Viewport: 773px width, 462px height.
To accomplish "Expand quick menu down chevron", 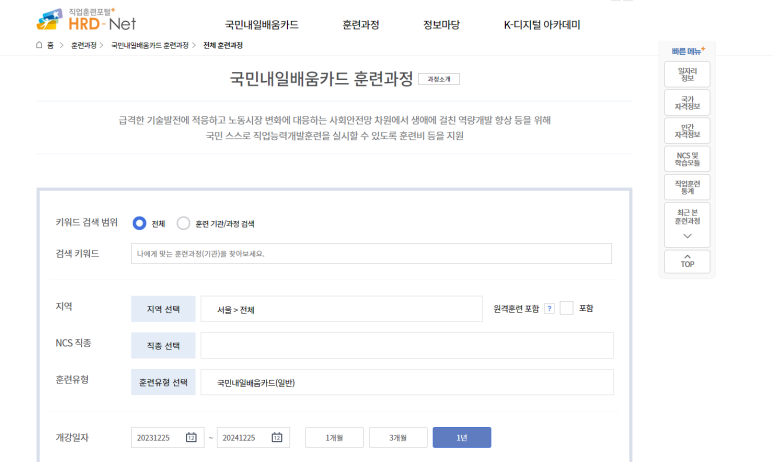I will point(687,236).
